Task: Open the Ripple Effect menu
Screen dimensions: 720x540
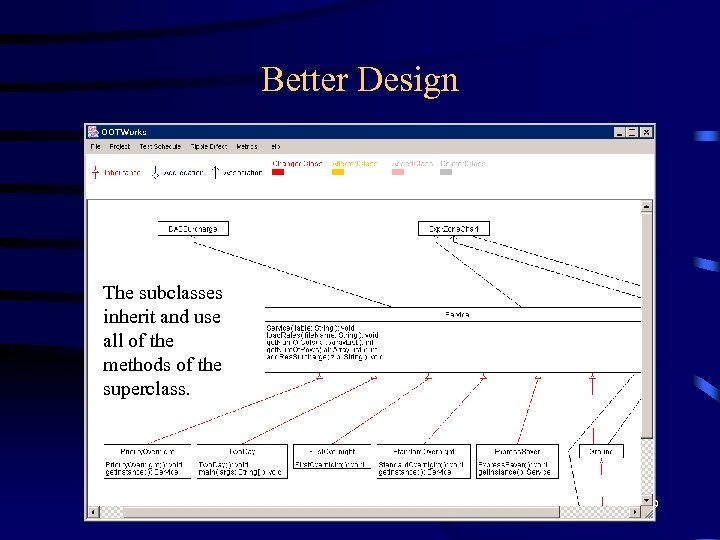Action: tap(209, 146)
